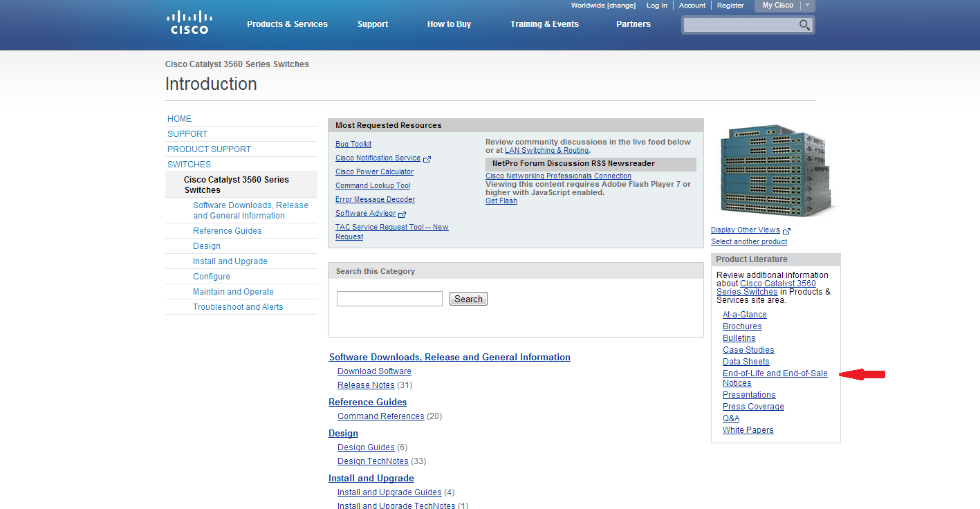The width and height of the screenshot is (980, 509).
Task: Open Cisco Catalyst 3560 Series Switches literature link
Action: [766, 288]
